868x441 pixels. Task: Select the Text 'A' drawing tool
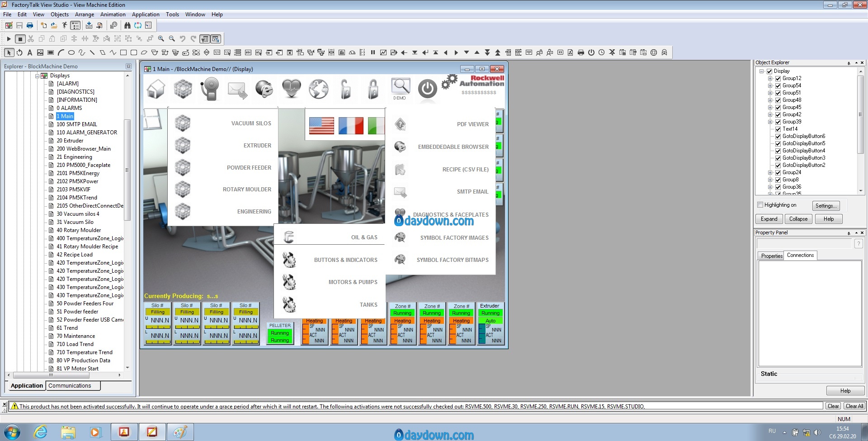[x=30, y=52]
